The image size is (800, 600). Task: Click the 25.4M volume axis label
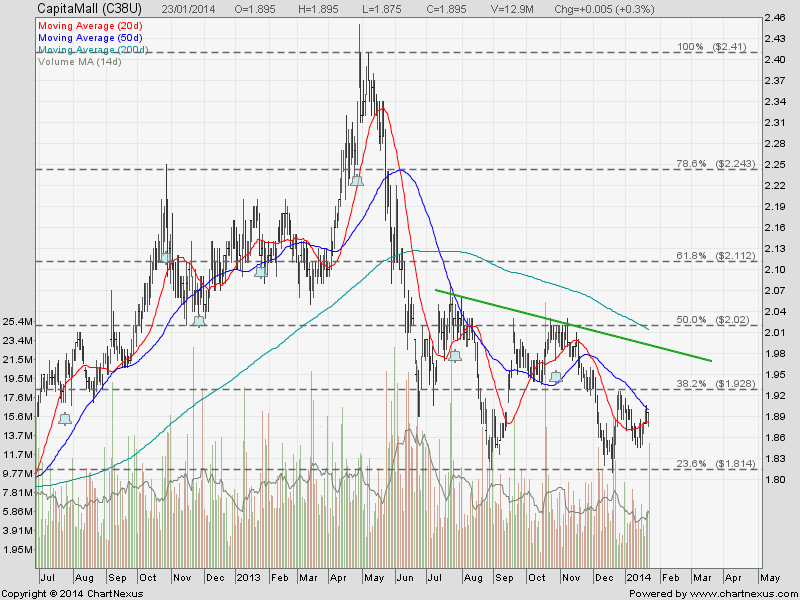pos(18,321)
